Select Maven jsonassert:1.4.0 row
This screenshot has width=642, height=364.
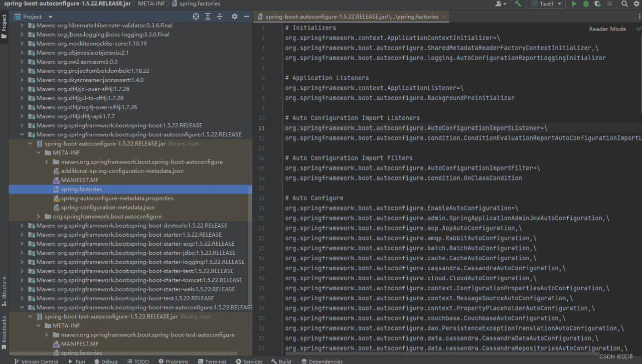coord(130,80)
